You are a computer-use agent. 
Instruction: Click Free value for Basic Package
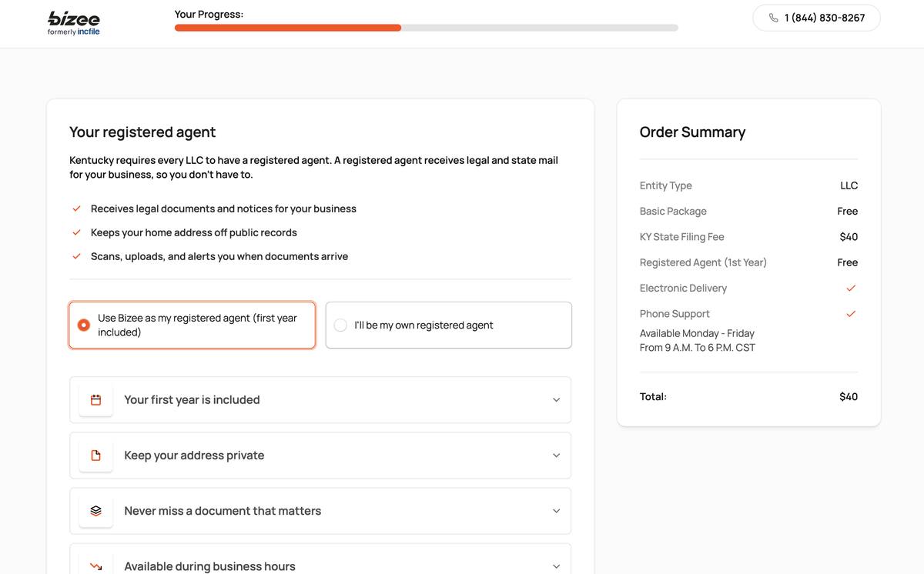847,212
